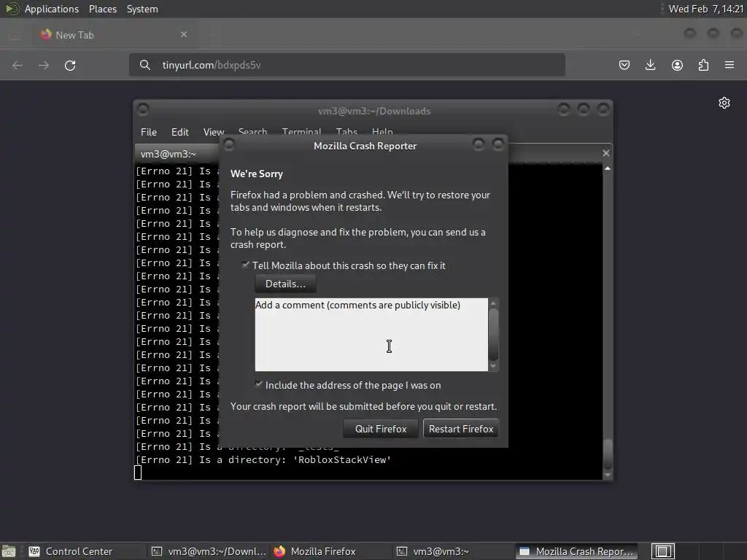Open the Pocket save icon
The height and width of the screenshot is (560, 747).
click(x=624, y=65)
